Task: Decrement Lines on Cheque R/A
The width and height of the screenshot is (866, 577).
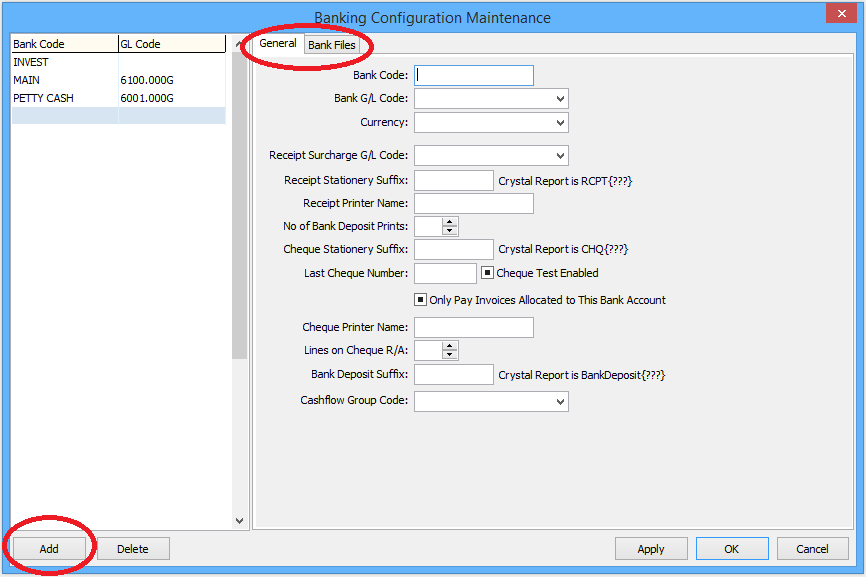Action: [x=450, y=354]
